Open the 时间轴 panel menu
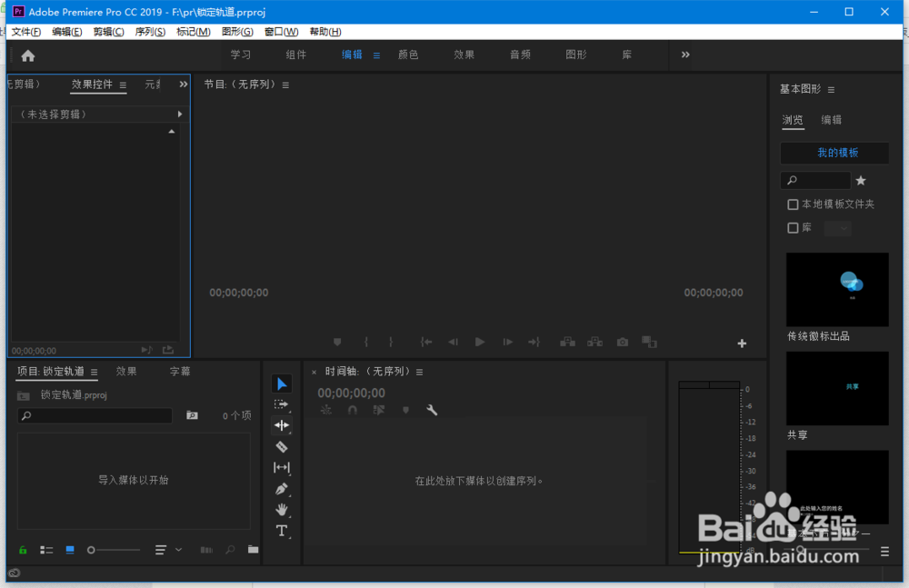 coord(419,373)
